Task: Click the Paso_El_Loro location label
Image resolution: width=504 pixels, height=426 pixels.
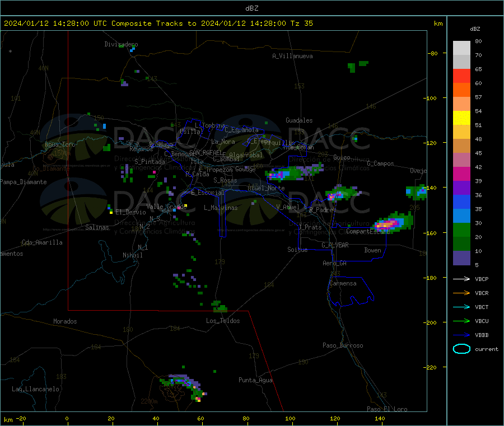Action: coord(388,409)
